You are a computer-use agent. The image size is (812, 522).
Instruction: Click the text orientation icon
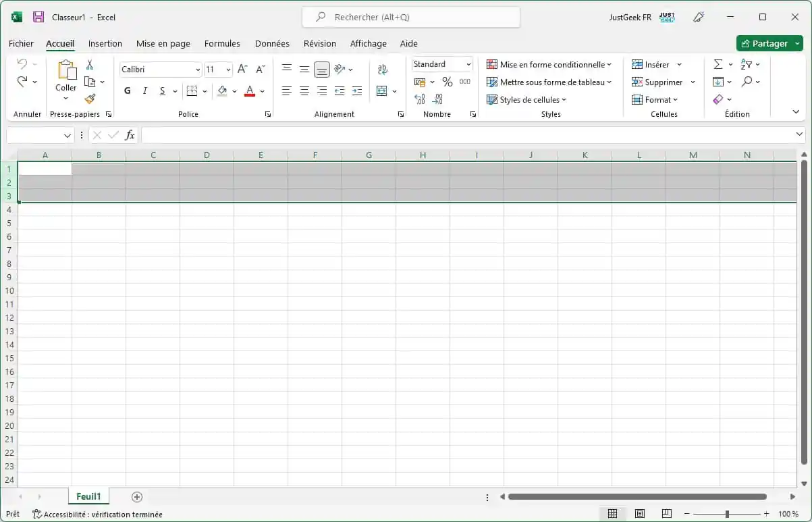(x=340, y=69)
